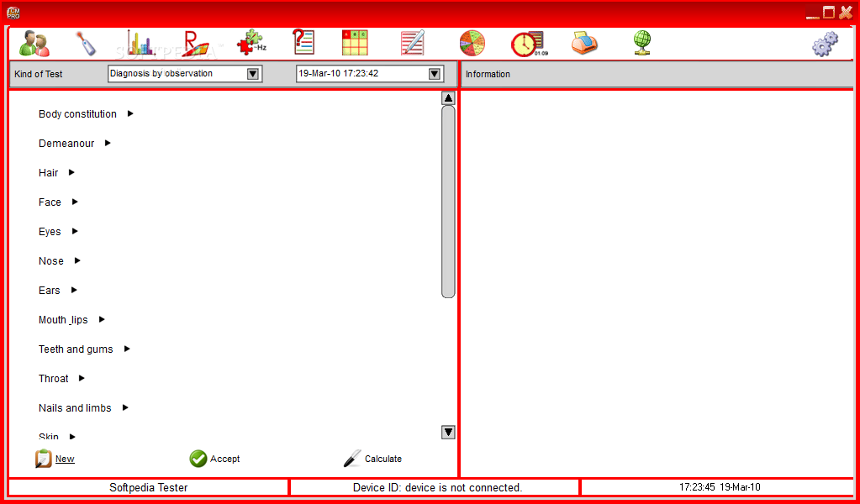Select the Nose label
Screen dimensions: 860x504
click(x=51, y=260)
